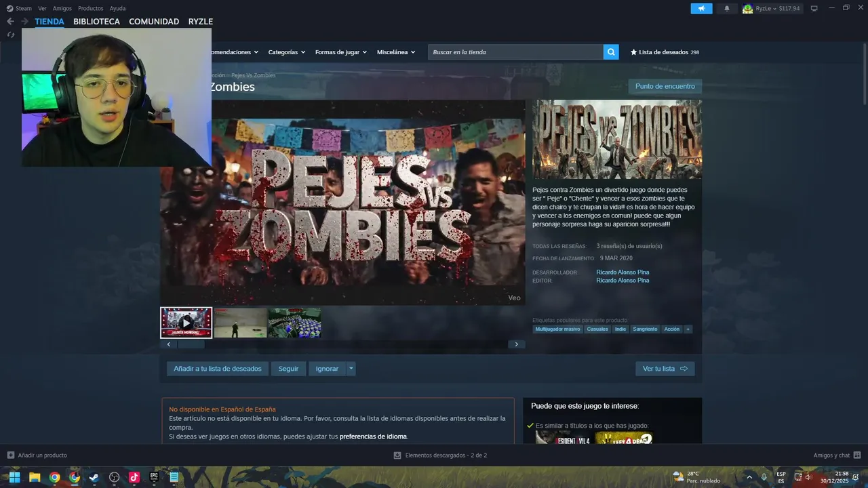Open Friends and chat icon
Screen dimensions: 868x488
tap(857, 455)
